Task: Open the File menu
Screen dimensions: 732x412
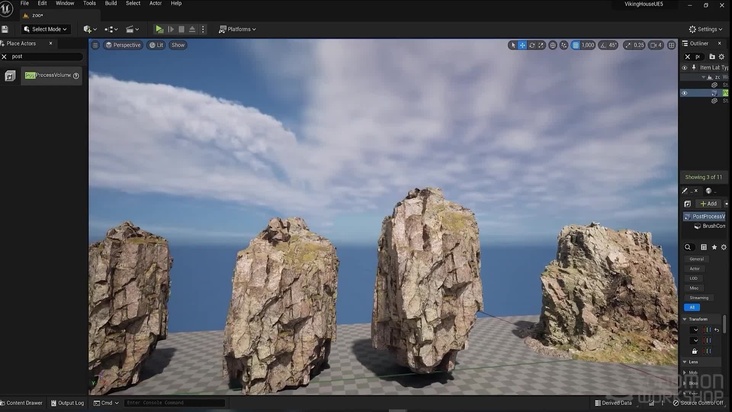Action: pos(25,3)
